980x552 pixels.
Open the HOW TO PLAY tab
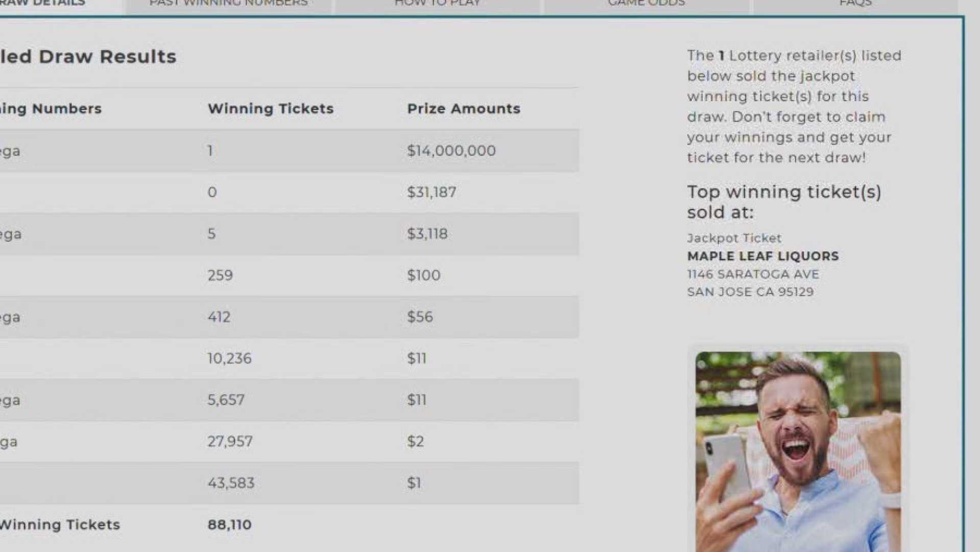point(436,4)
